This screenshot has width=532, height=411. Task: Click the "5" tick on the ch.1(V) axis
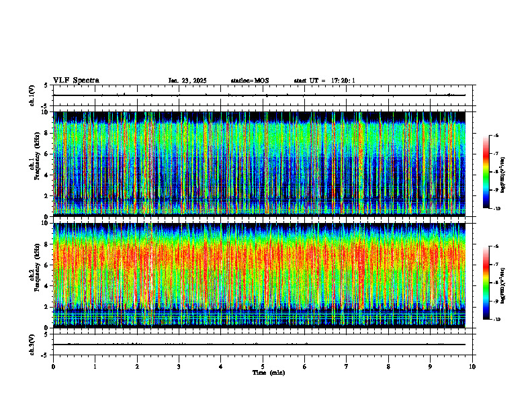click(46, 85)
